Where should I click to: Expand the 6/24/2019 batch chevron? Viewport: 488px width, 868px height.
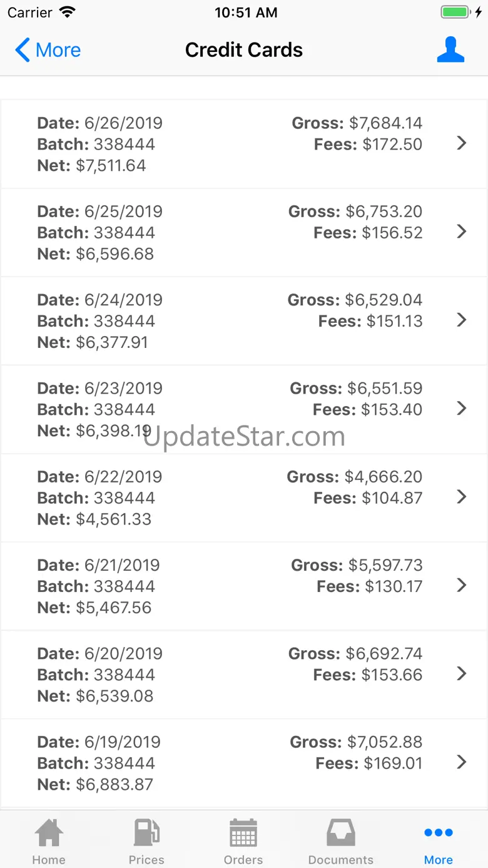[462, 320]
